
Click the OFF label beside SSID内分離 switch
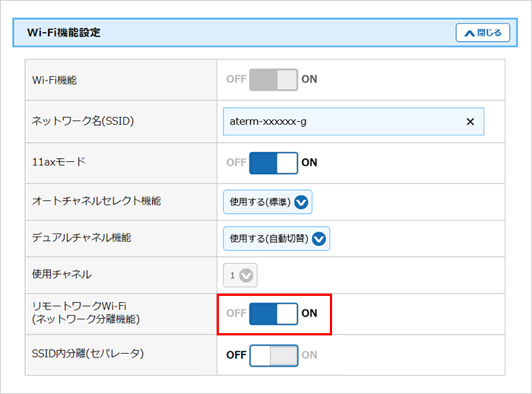[236, 355]
